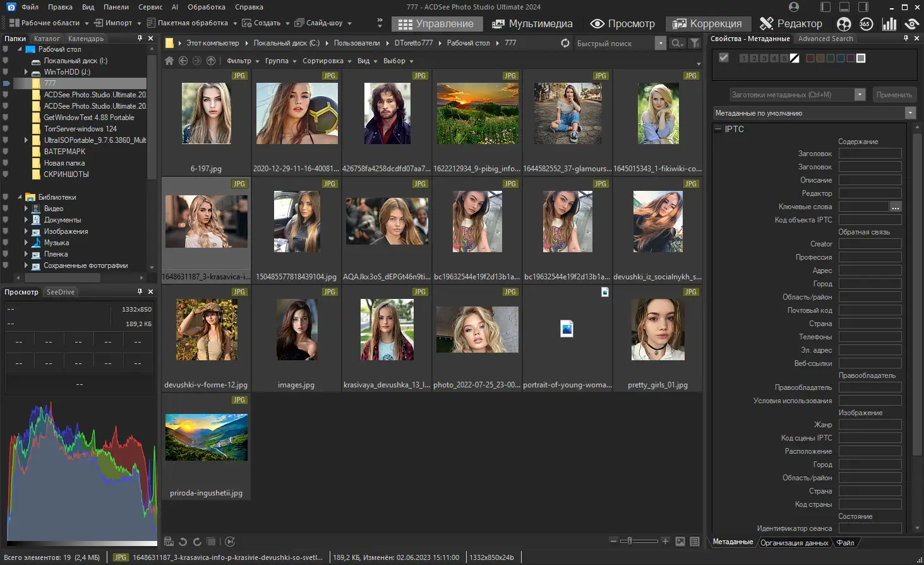
Task: Click the filter funnel icon by quick search
Action: click(x=695, y=43)
